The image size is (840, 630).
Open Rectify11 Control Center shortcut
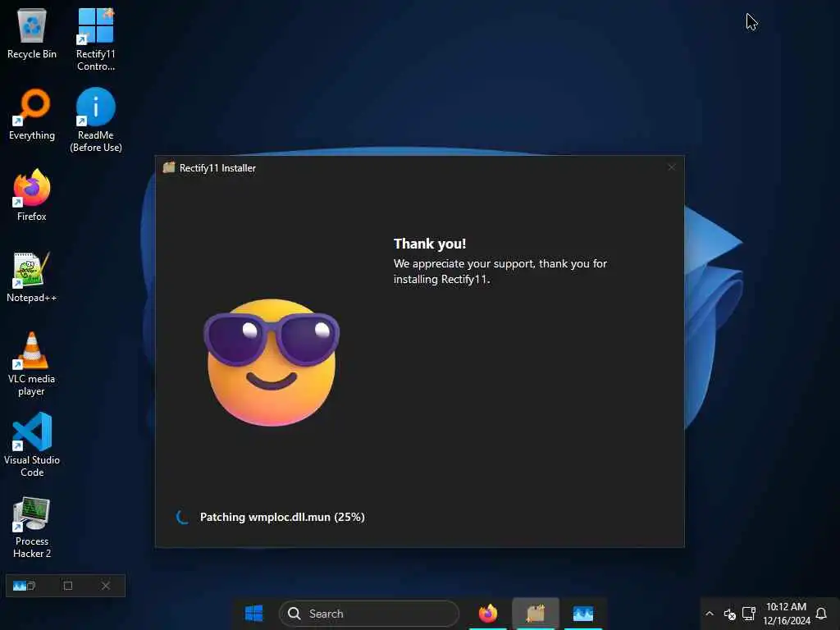[x=95, y=39]
